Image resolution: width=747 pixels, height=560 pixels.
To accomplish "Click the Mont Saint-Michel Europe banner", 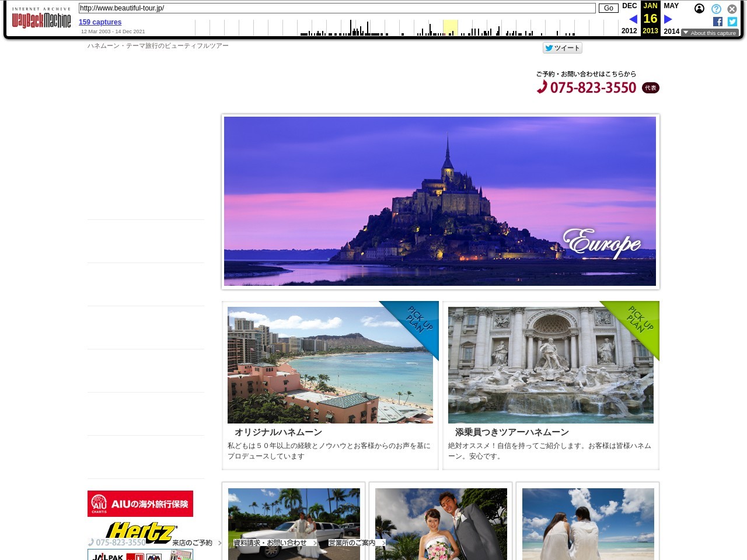I will [439, 201].
